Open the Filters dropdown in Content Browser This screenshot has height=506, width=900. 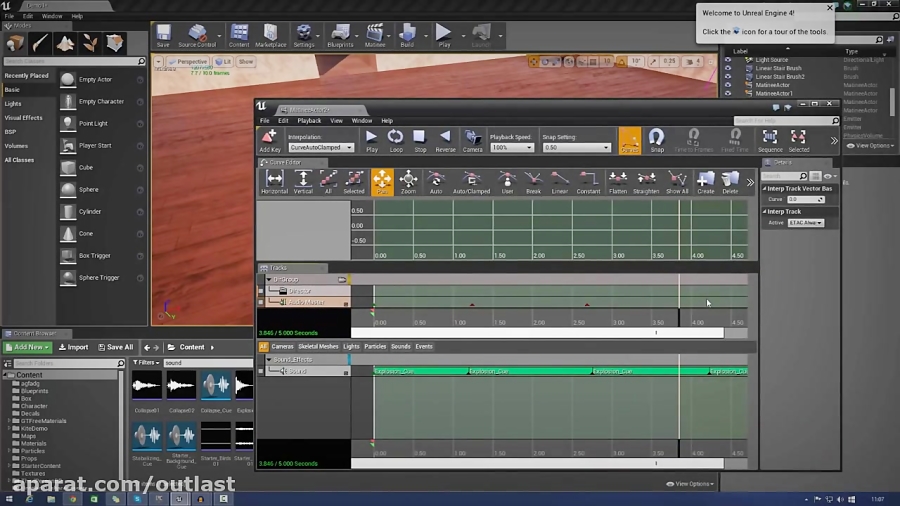click(x=146, y=363)
